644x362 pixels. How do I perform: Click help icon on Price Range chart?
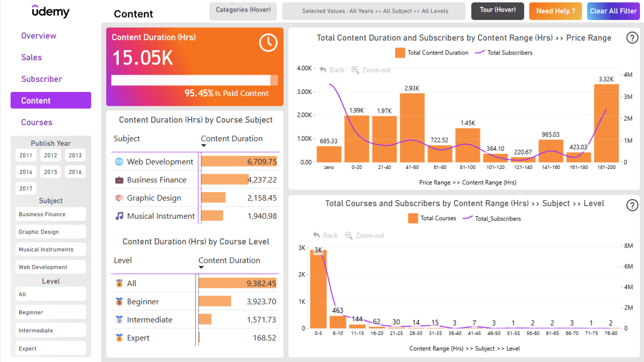click(632, 38)
